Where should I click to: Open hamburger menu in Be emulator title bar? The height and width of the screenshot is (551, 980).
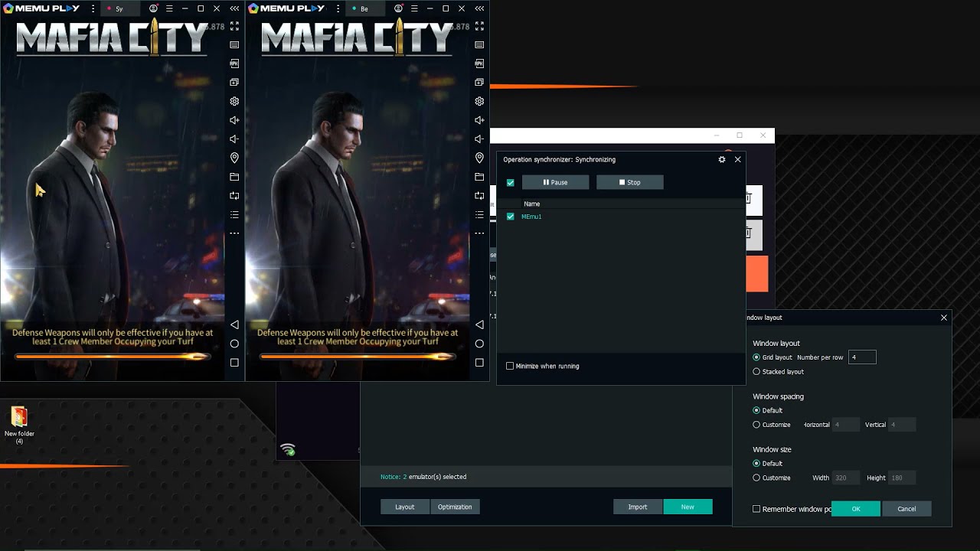414,8
